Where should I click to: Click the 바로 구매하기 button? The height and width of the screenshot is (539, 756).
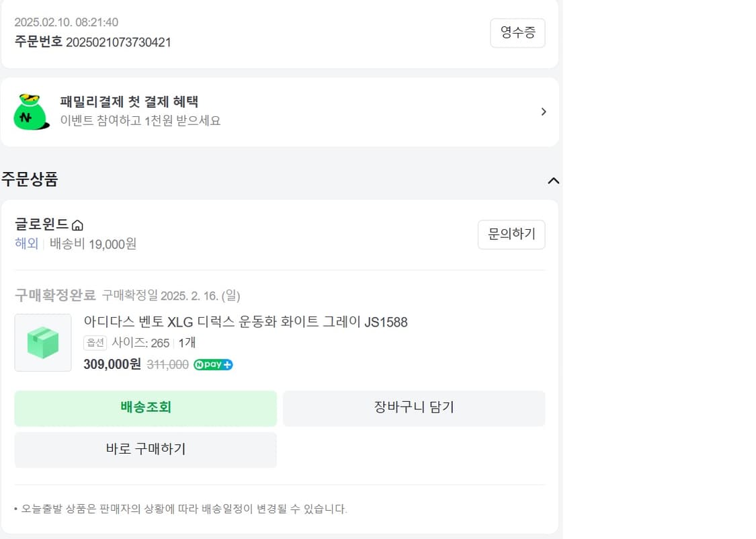pos(146,450)
